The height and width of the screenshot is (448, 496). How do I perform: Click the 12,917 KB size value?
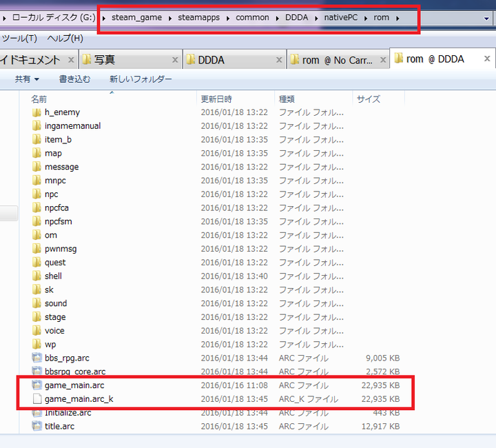[380, 426]
